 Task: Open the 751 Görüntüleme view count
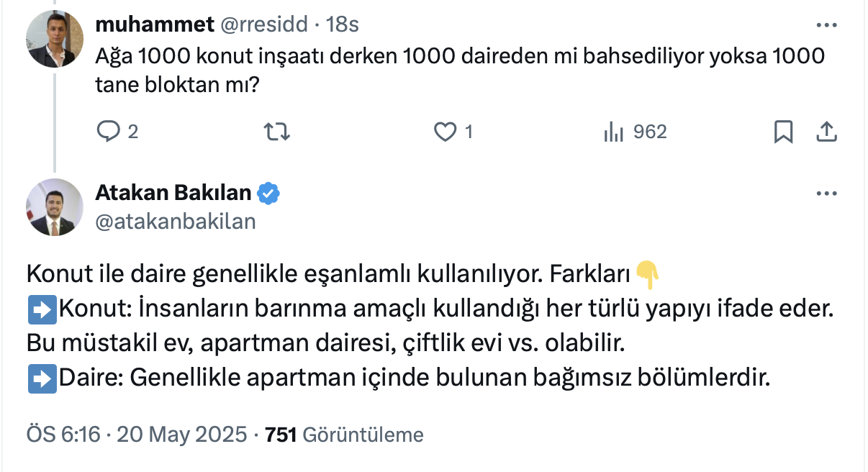coord(344,435)
